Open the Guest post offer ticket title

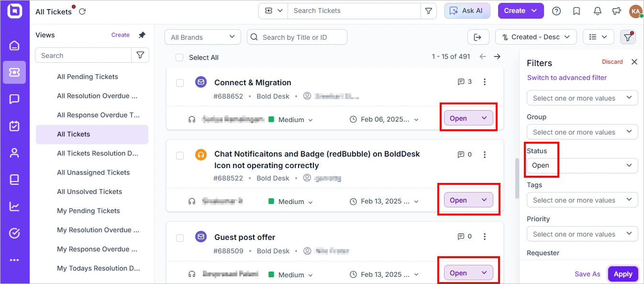pos(244,237)
